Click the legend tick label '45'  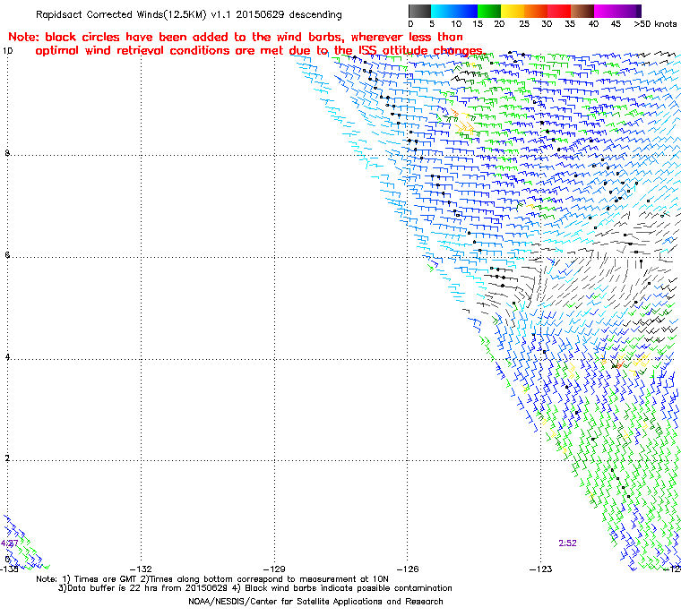click(616, 24)
